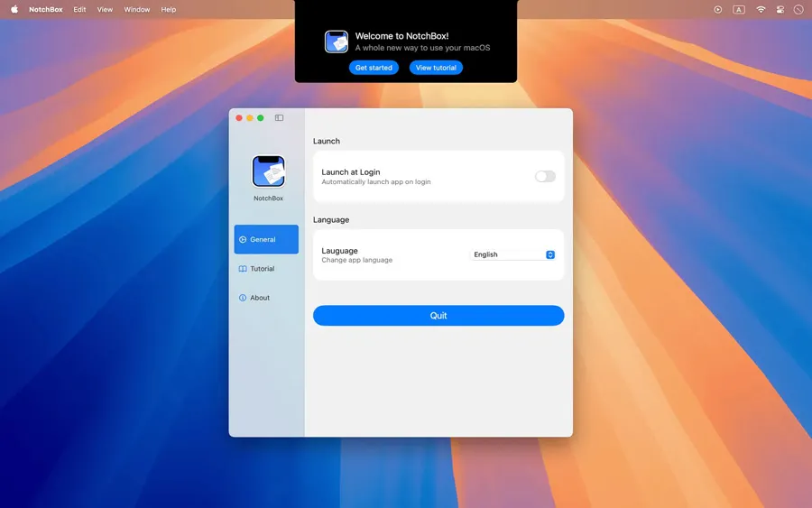812x508 pixels.
Task: Click the NotchBox app icon in the sidebar
Action: click(268, 171)
